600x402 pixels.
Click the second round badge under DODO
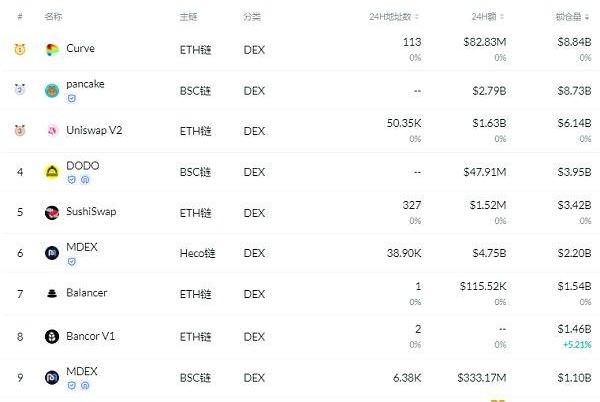[x=84, y=180]
